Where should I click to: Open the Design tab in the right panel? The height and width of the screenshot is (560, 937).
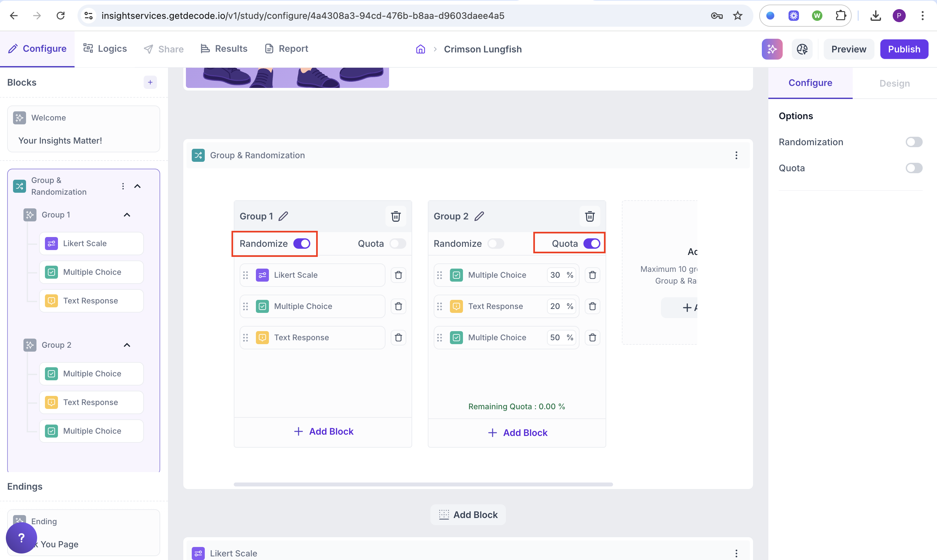894,83
